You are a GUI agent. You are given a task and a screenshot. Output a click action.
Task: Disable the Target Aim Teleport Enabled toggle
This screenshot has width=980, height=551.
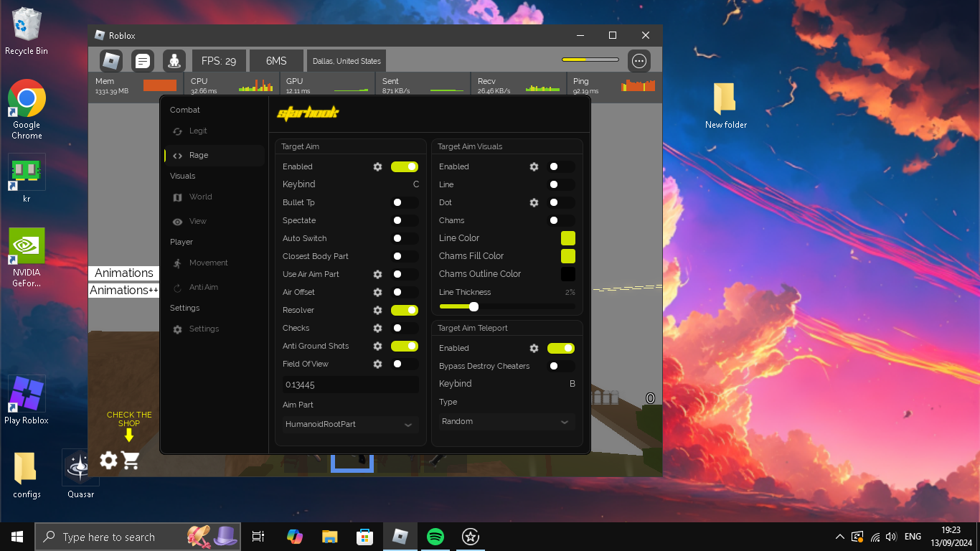pyautogui.click(x=561, y=348)
